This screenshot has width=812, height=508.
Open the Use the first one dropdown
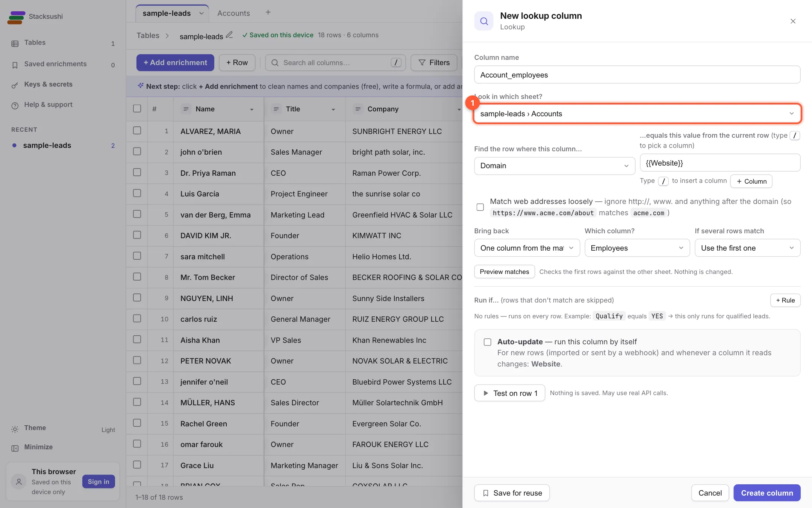[747, 248]
